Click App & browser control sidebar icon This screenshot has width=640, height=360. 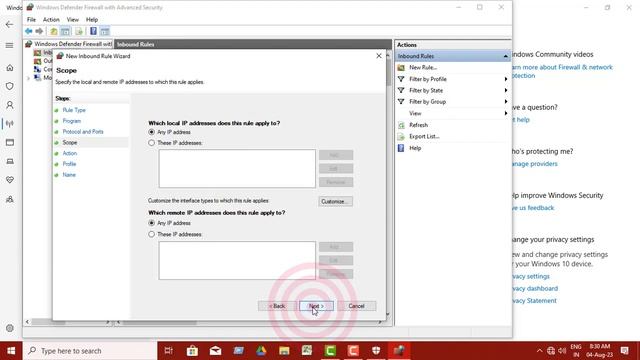click(x=10, y=142)
